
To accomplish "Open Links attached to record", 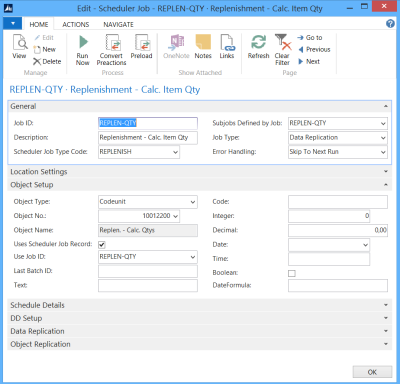I will [227, 47].
